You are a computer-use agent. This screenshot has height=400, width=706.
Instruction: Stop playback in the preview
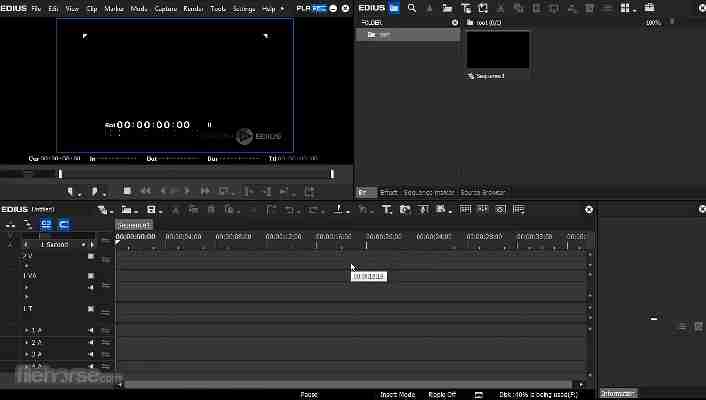pos(127,191)
